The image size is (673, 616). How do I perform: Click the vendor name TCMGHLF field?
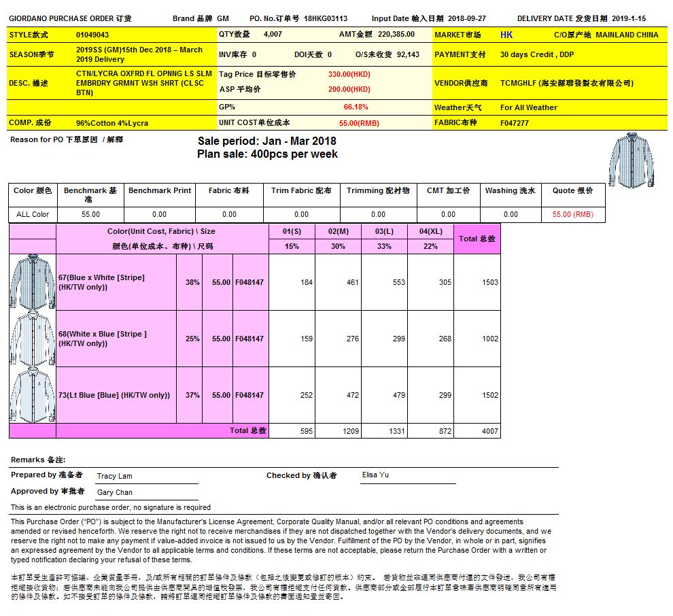(566, 83)
